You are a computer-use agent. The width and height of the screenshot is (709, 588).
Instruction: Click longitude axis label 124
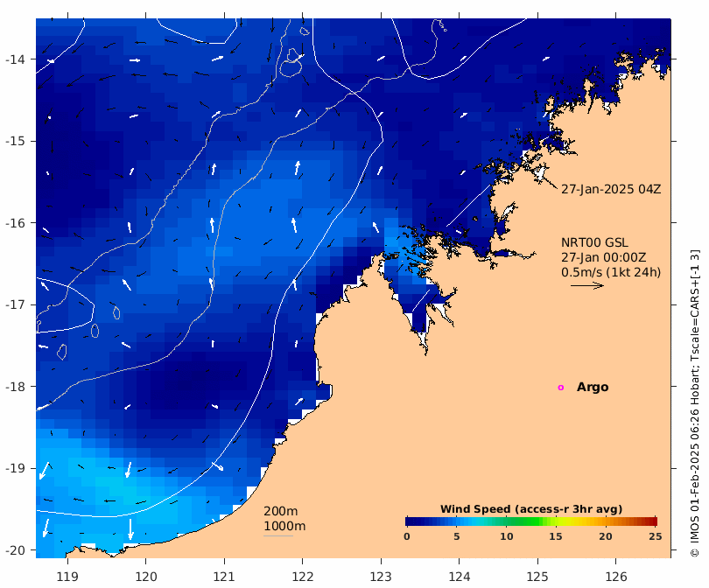[459, 577]
